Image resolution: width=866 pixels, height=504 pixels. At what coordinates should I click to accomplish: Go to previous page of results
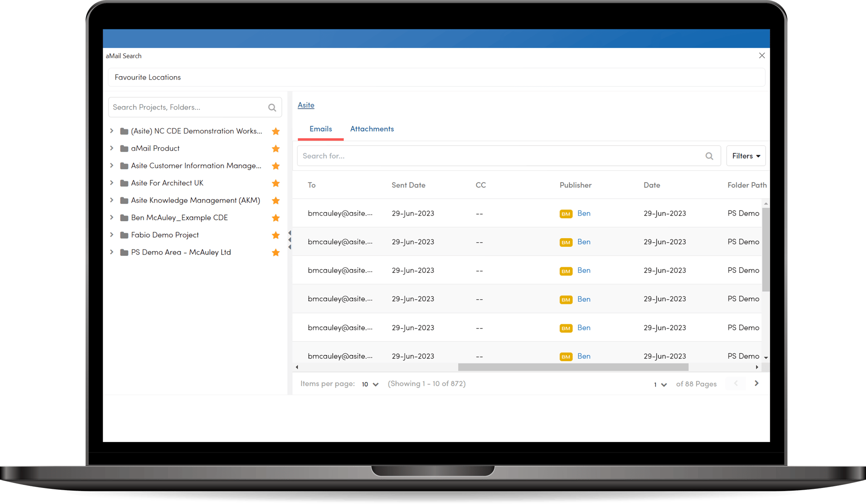pyautogui.click(x=736, y=383)
